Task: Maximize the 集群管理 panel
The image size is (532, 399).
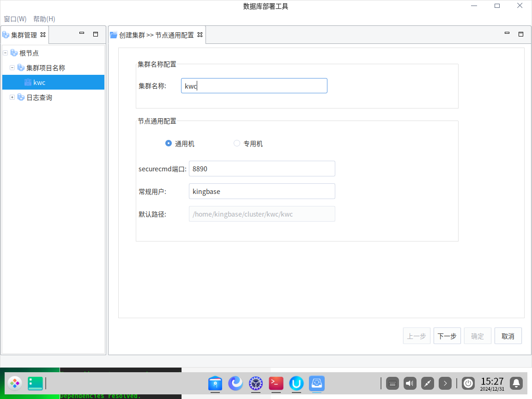Action: point(96,34)
